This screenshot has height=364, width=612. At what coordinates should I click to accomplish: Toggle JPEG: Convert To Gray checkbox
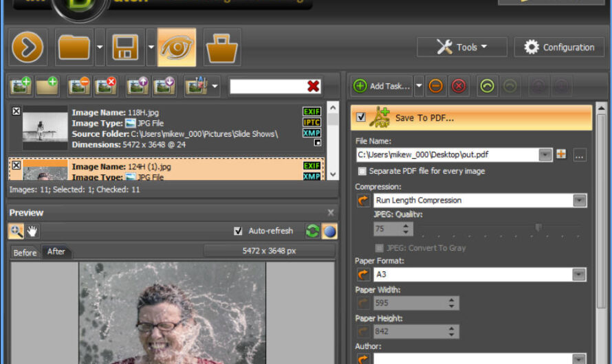pos(379,248)
